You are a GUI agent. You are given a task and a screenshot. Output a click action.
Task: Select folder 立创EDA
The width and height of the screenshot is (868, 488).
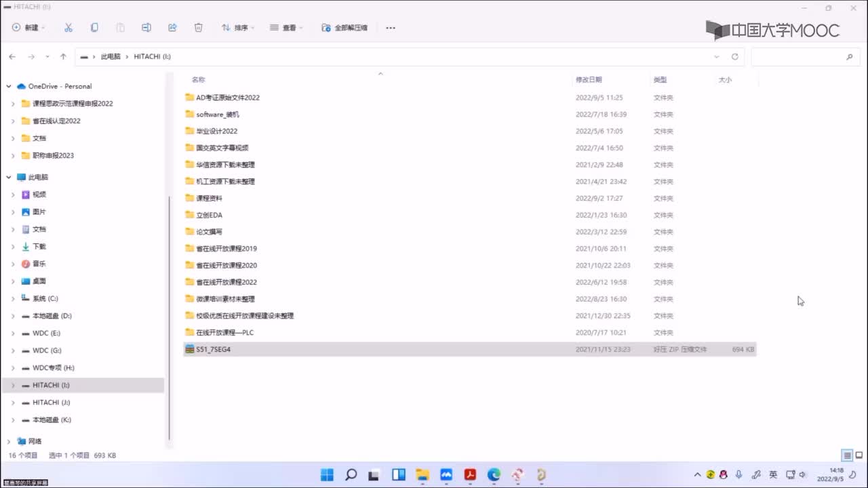[x=209, y=215]
